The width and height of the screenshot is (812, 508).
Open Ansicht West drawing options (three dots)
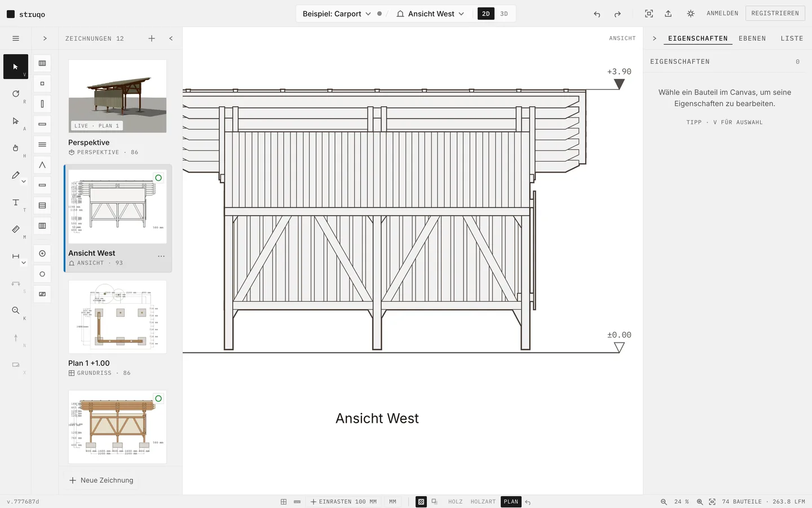161,256
